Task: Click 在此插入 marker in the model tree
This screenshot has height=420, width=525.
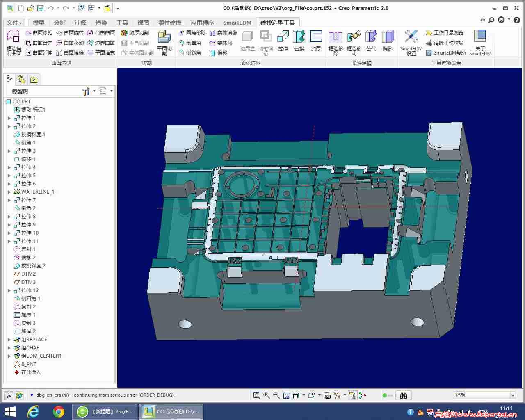Action: point(27,372)
